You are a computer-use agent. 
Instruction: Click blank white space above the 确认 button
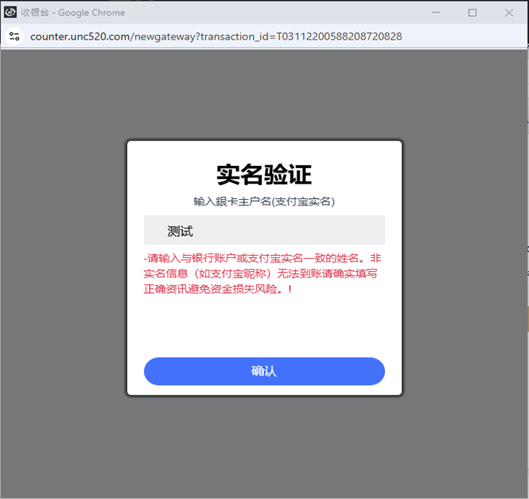(264, 326)
